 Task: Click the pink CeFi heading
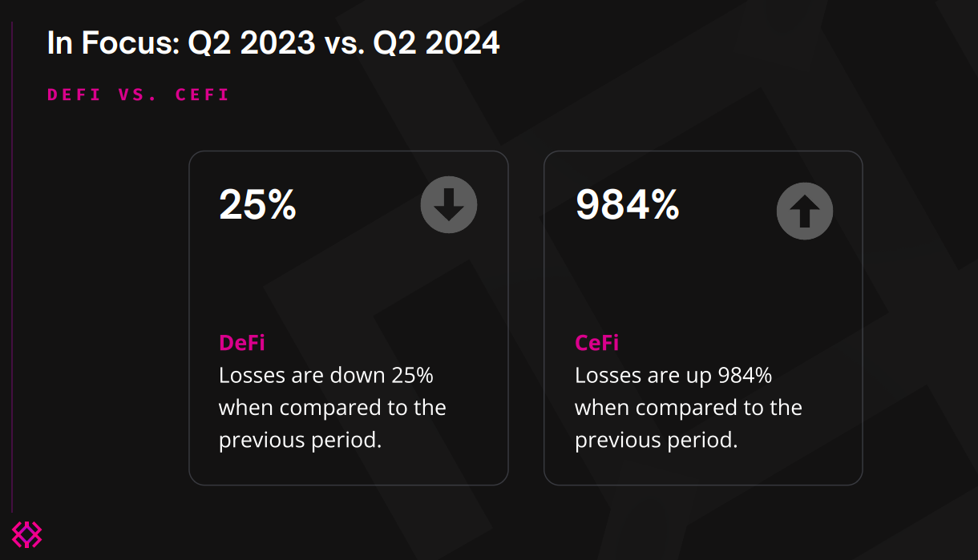pyautogui.click(x=597, y=343)
